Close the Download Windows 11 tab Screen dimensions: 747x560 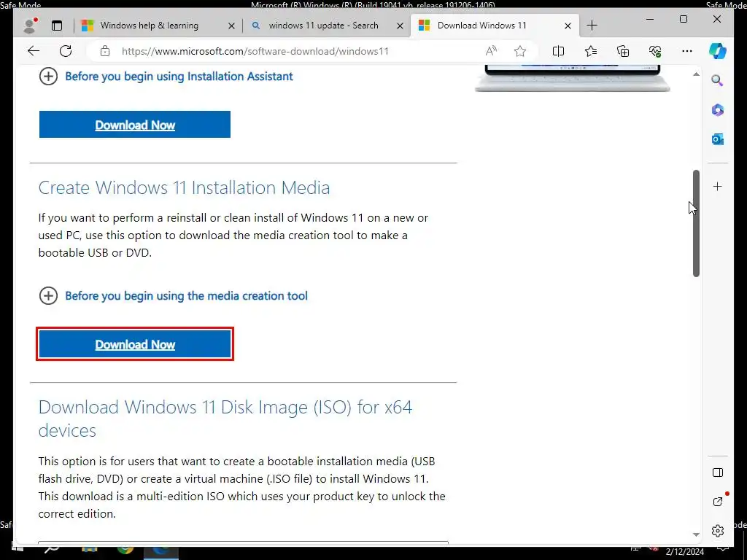coord(568,26)
